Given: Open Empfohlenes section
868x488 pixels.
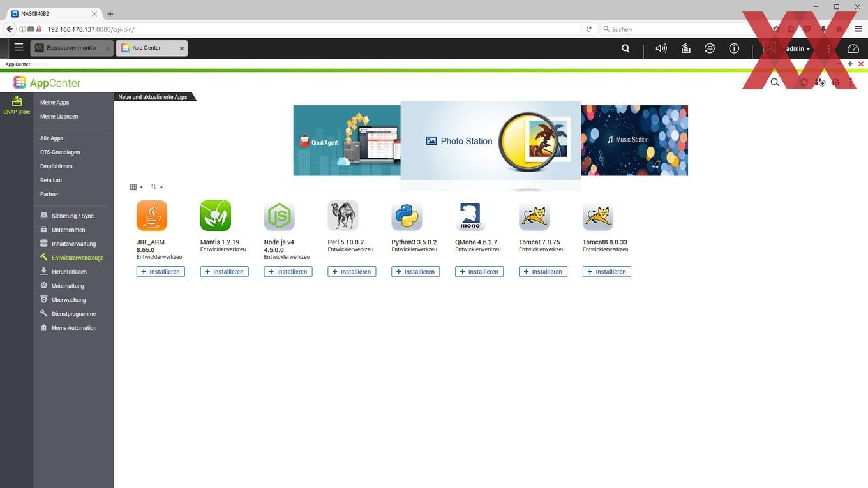Looking at the screenshot, I should pyautogui.click(x=56, y=166).
